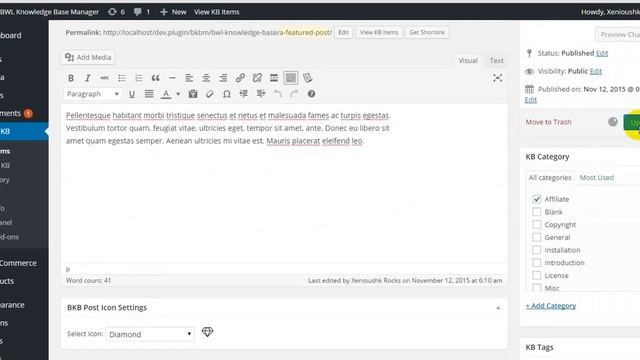This screenshot has height=360, width=640.
Task: Insert a bulleted list
Action: [122, 78]
